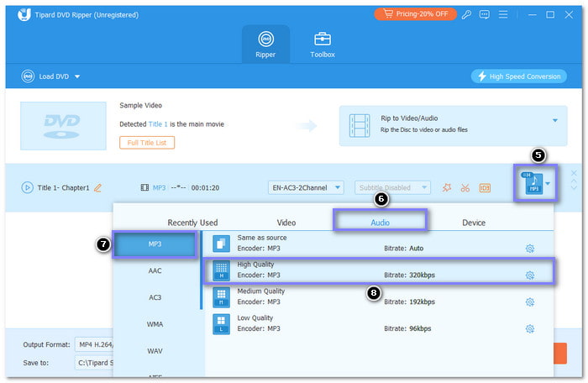Select the MP3 format in the list
This screenshot has height=383, width=588.
tap(155, 244)
